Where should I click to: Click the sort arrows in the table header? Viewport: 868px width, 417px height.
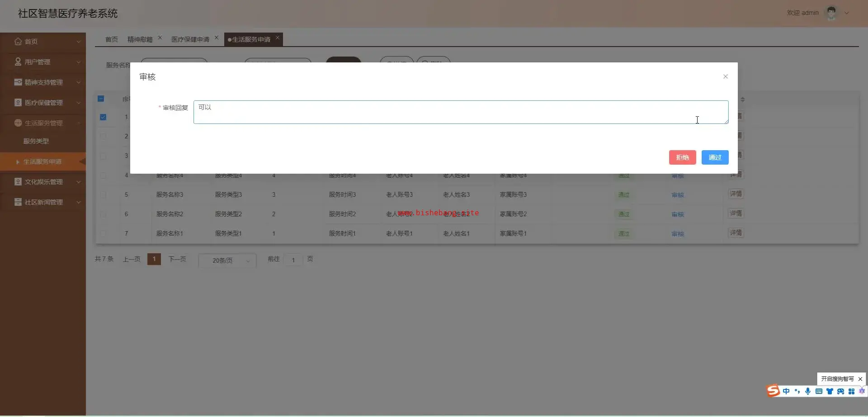(x=743, y=99)
